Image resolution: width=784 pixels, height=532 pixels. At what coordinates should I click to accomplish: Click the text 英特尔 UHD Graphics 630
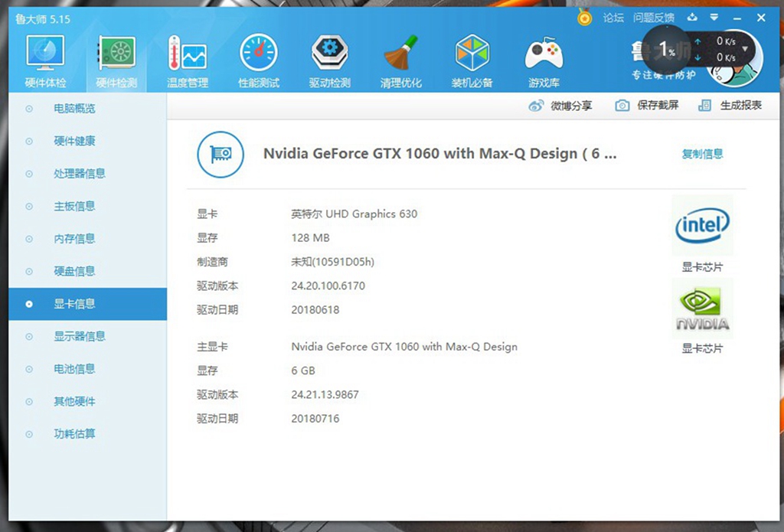pos(354,214)
